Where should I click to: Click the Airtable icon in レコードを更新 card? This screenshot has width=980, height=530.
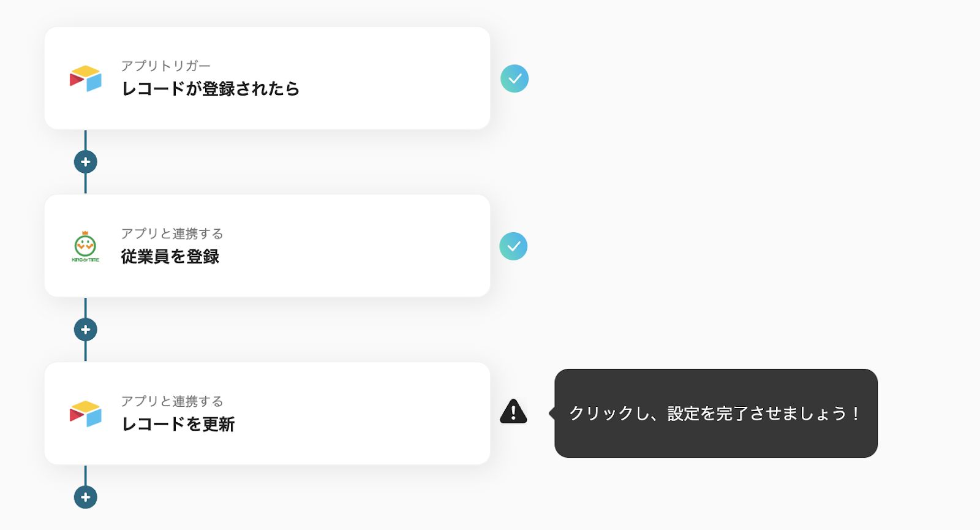pyautogui.click(x=85, y=414)
